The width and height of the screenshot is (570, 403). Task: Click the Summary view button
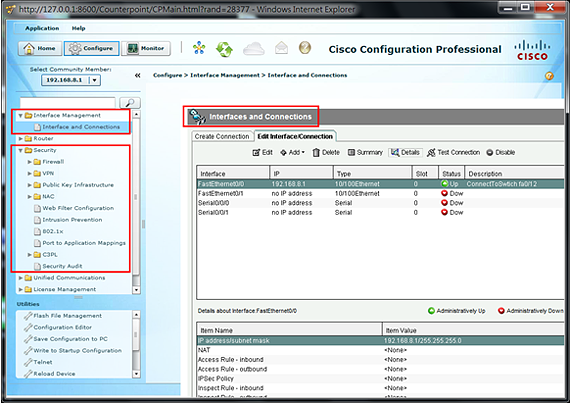point(365,152)
